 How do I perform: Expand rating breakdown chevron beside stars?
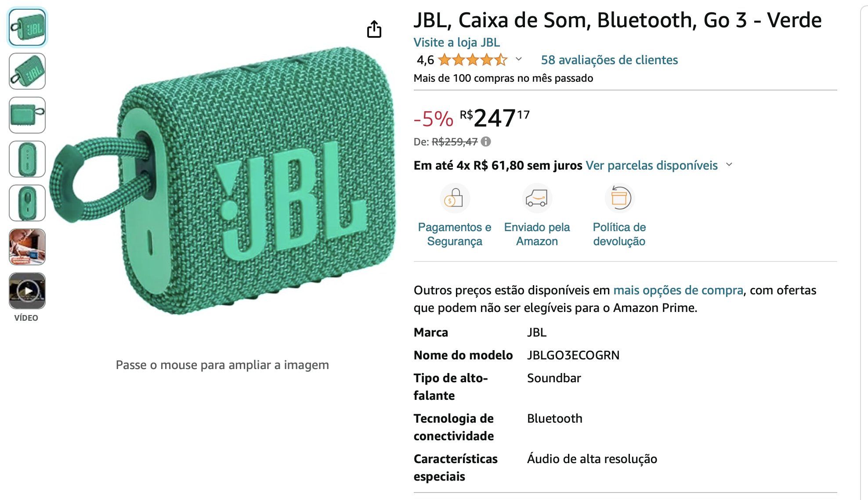click(x=518, y=59)
